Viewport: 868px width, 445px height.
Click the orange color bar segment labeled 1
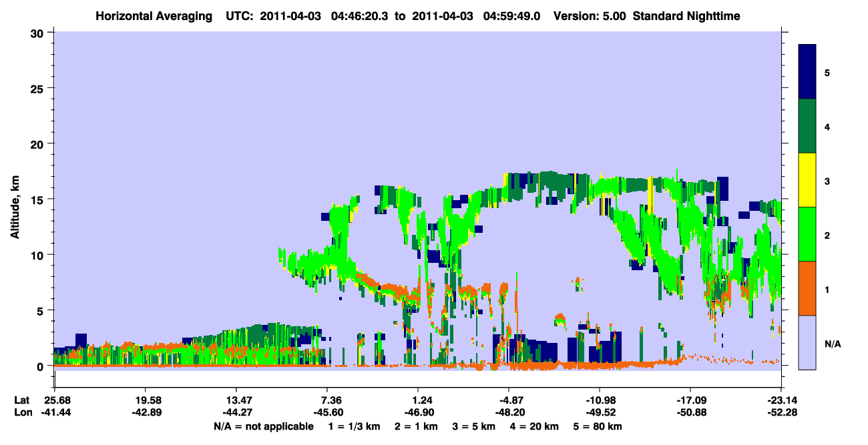click(807, 288)
